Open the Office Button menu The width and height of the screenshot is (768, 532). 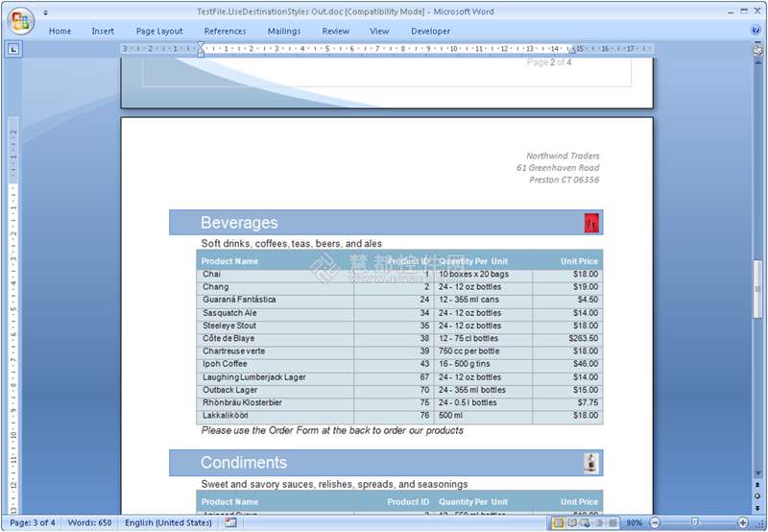pyautogui.click(x=20, y=21)
